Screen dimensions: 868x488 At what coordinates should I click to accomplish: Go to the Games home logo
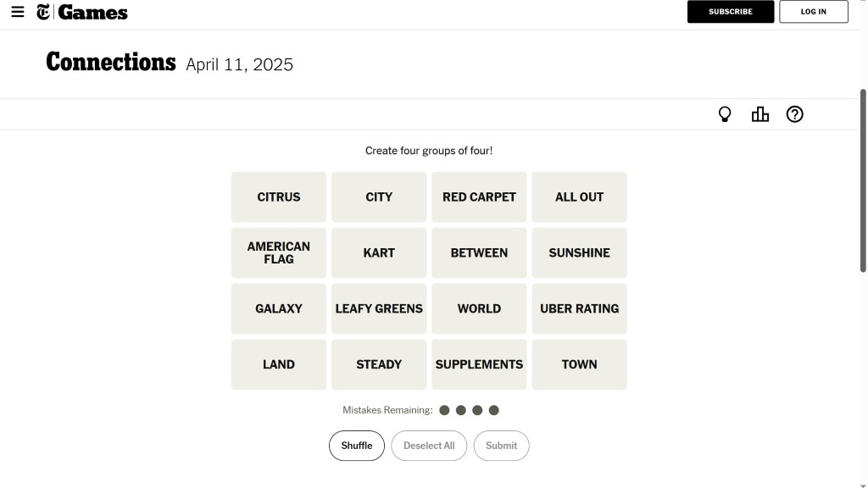(x=92, y=12)
